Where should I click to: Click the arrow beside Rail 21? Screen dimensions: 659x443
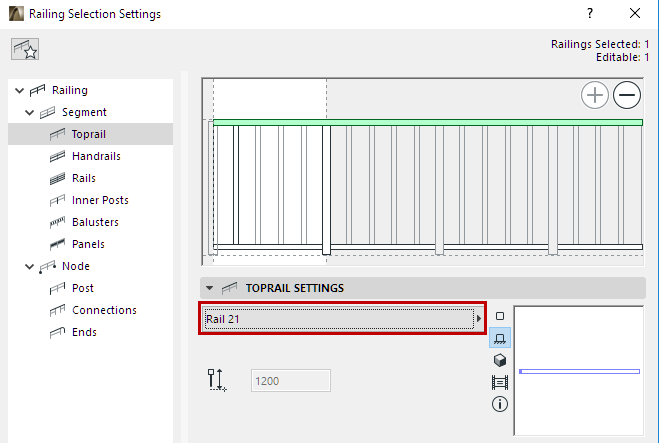tap(479, 319)
